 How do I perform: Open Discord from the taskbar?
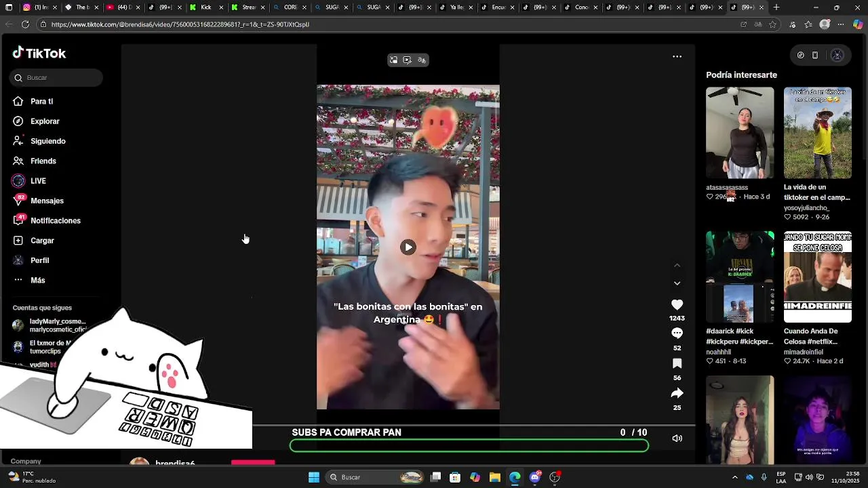535,477
